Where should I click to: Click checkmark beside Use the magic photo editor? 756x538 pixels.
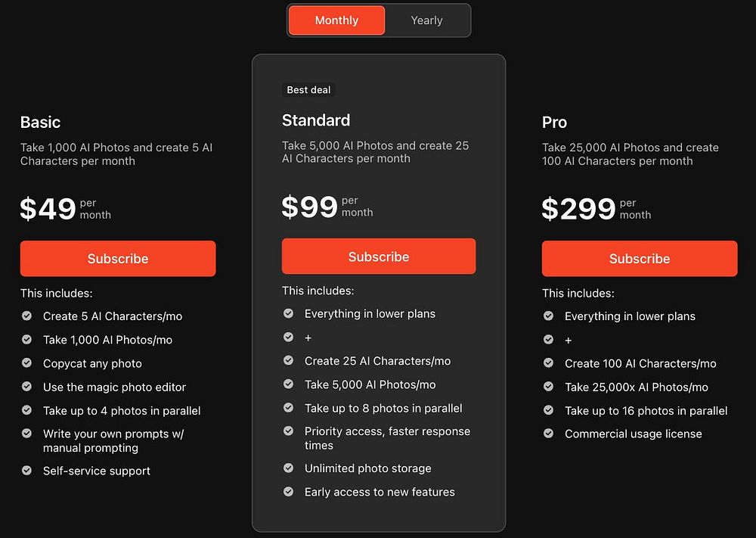27,387
